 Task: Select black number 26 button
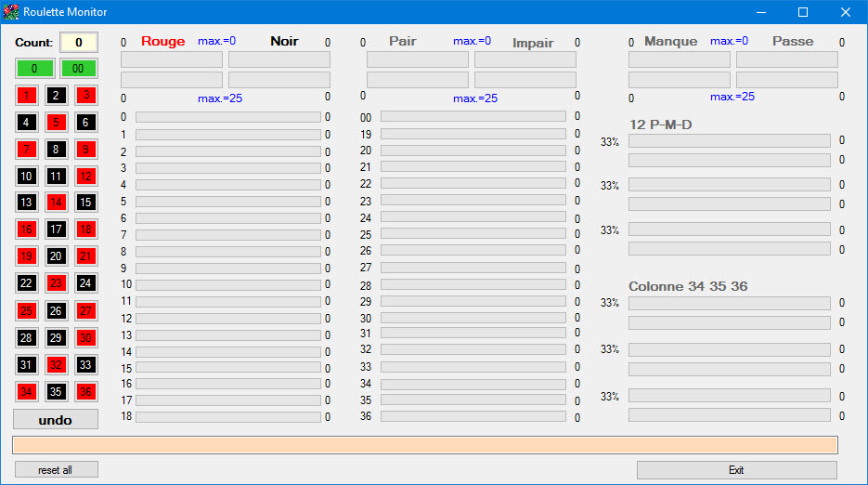pyautogui.click(x=56, y=311)
